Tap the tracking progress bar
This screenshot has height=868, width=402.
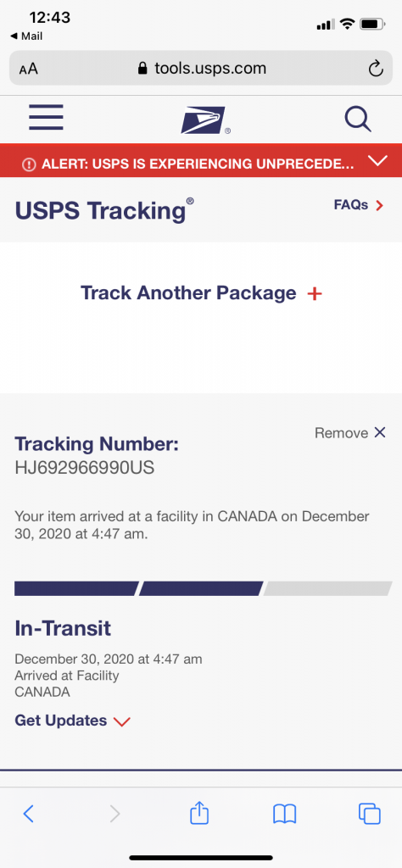(x=204, y=588)
